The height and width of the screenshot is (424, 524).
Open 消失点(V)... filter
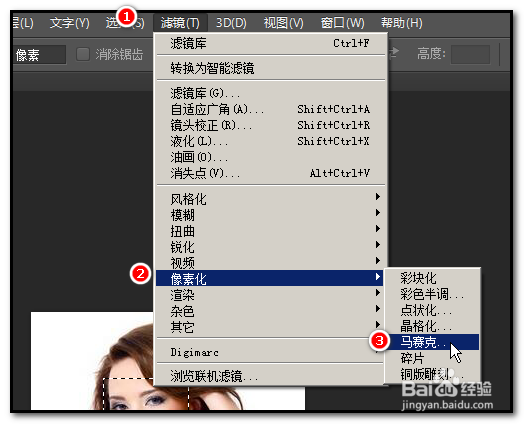pyautogui.click(x=270, y=173)
